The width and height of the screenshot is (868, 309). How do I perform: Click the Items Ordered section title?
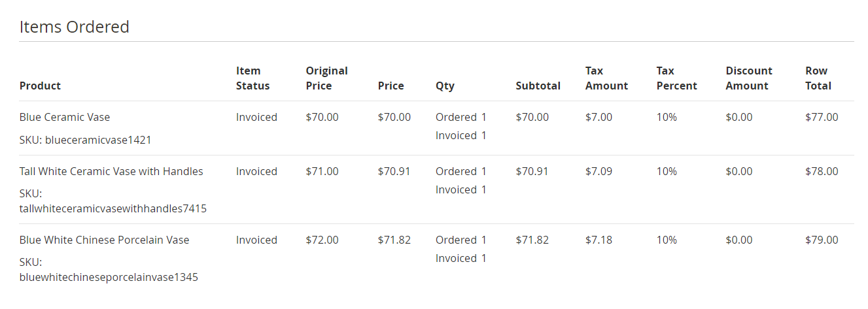tap(75, 27)
